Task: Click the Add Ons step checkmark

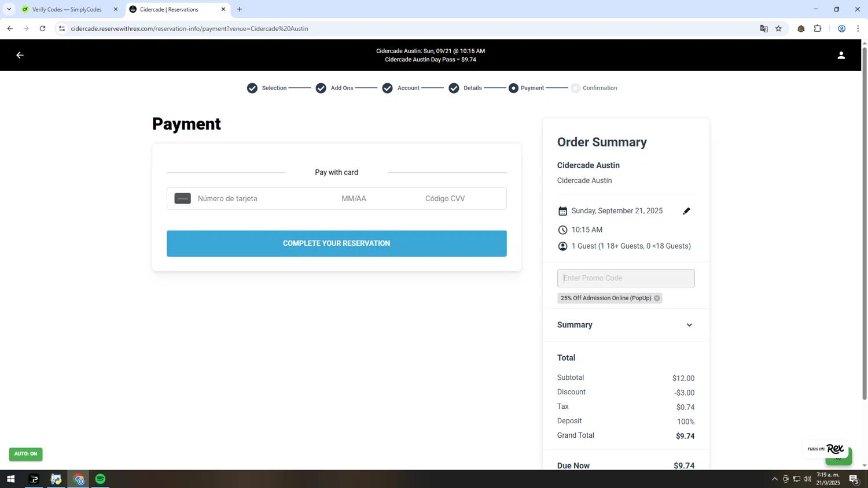Action: pyautogui.click(x=321, y=88)
